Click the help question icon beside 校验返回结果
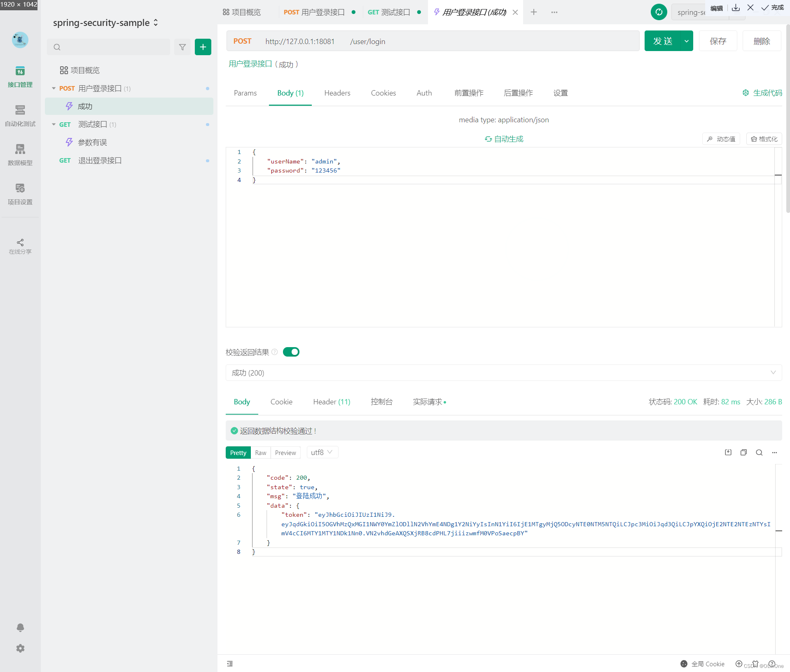Viewport: 790px width, 672px height. click(275, 352)
